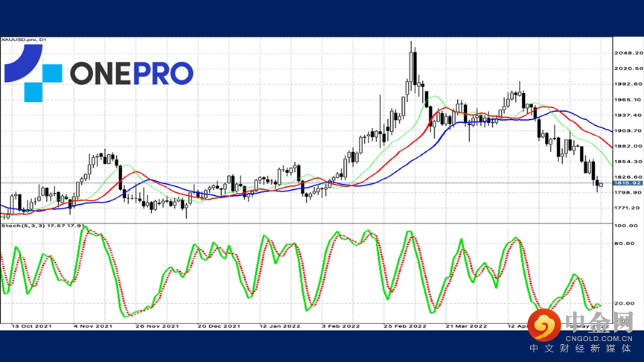Click the 20 Dec 2021 date marker
Image resolution: width=644 pixels, height=362 pixels.
click(x=219, y=326)
